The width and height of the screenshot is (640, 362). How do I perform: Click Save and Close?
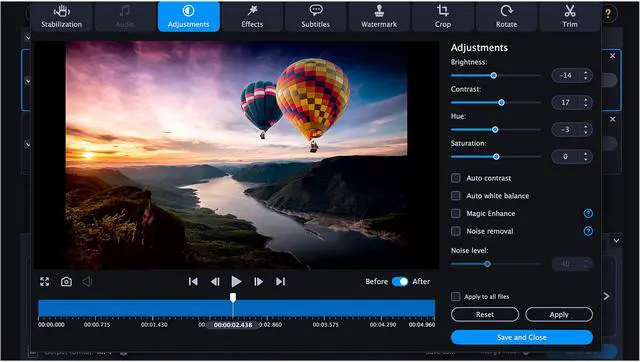pyautogui.click(x=522, y=338)
